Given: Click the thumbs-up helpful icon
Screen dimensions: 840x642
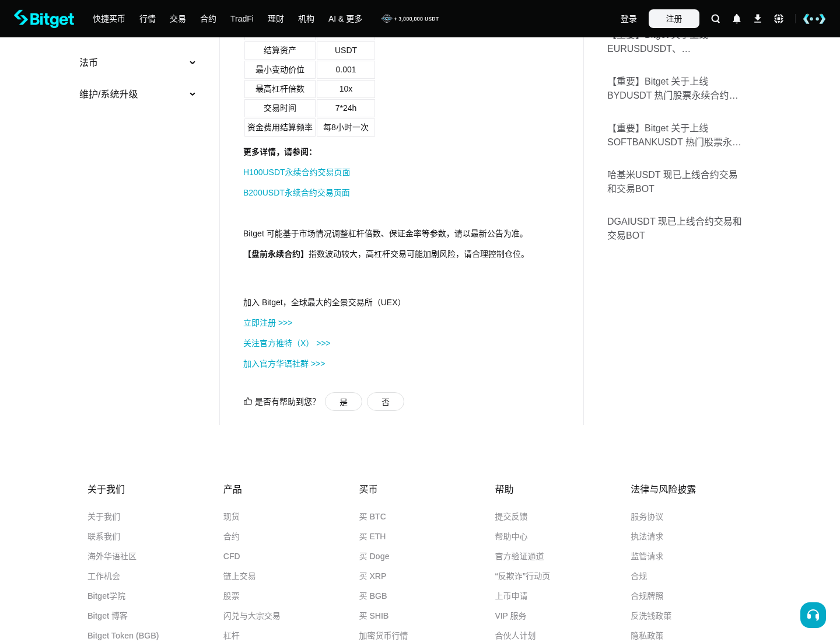Looking at the screenshot, I should pyautogui.click(x=248, y=402).
